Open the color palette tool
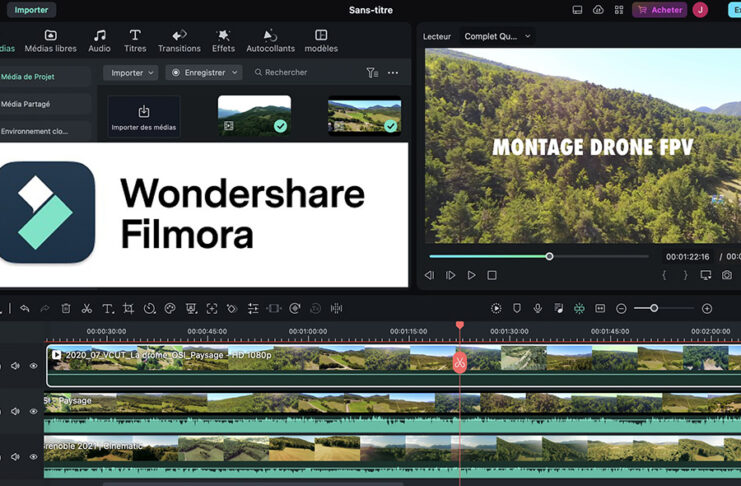 170,309
